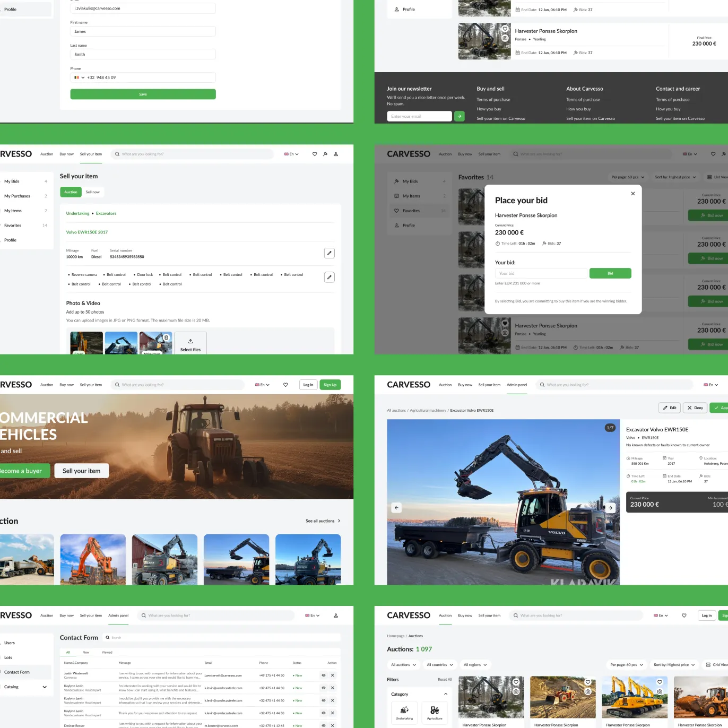This screenshot has width=728, height=728.
Task: Favorite the forest harvester auction card
Action: click(x=516, y=682)
